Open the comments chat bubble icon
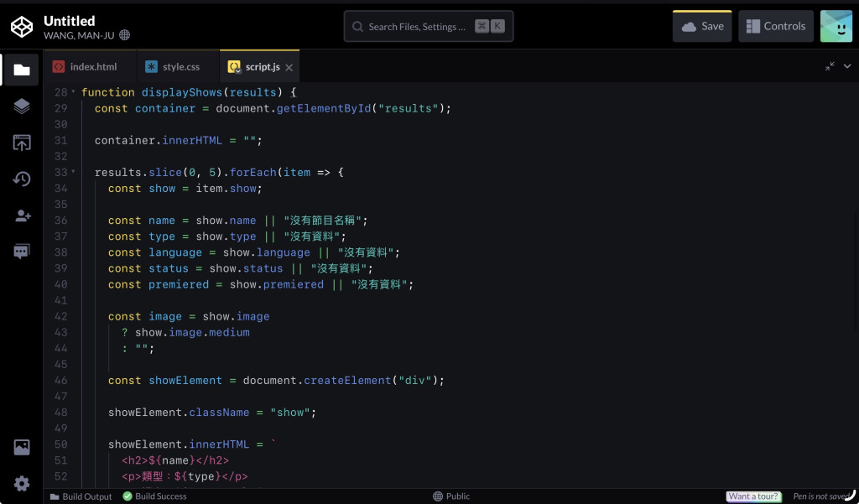Screen dimensions: 859x504 pyautogui.click(x=21, y=252)
